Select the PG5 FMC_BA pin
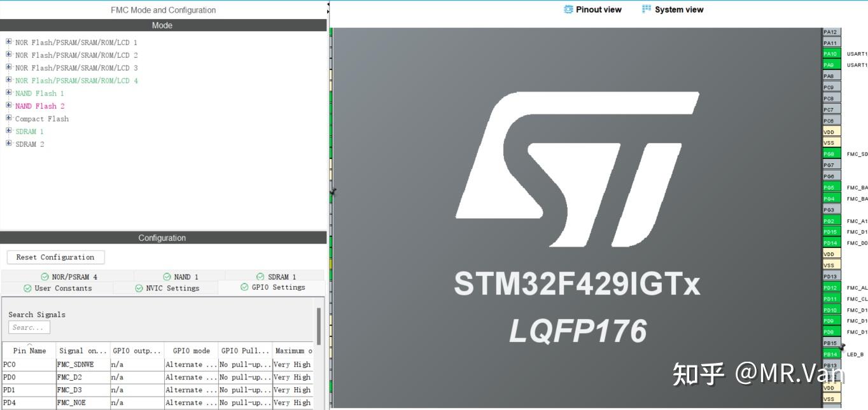This screenshot has height=410, width=868. click(829, 187)
